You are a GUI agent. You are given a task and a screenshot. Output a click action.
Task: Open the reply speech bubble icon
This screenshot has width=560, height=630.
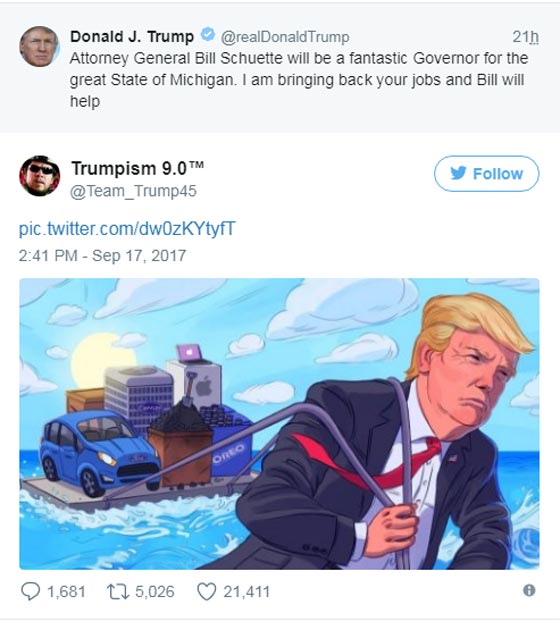tap(30, 592)
